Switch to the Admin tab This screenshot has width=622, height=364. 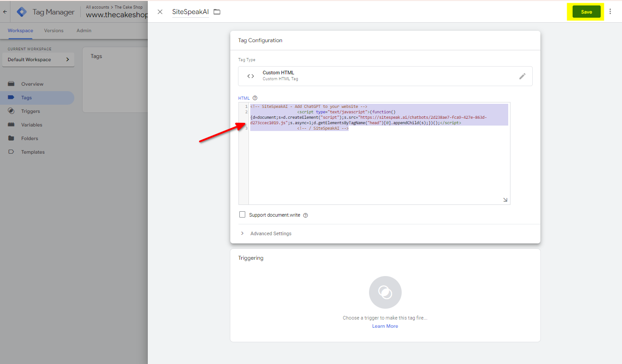point(84,30)
